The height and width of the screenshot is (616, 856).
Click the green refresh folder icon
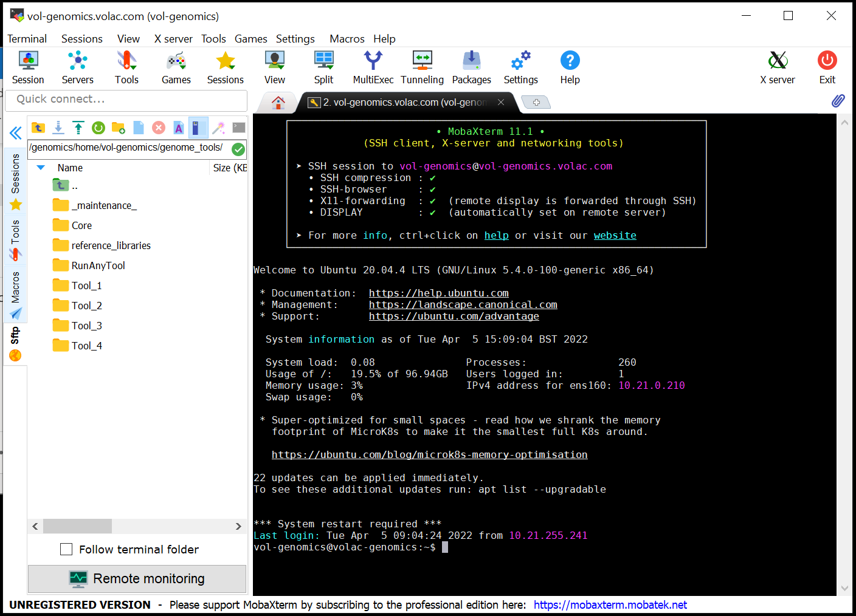pyautogui.click(x=98, y=128)
